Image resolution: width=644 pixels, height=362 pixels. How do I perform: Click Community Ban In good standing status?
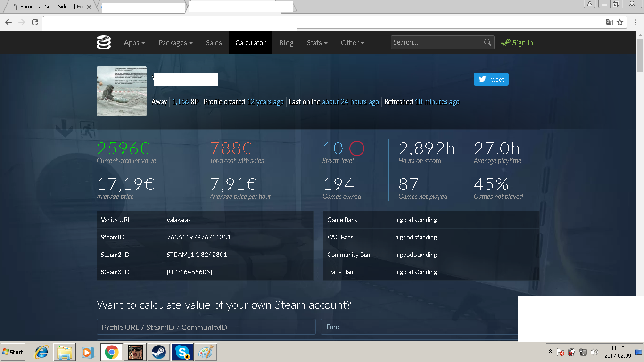(415, 255)
